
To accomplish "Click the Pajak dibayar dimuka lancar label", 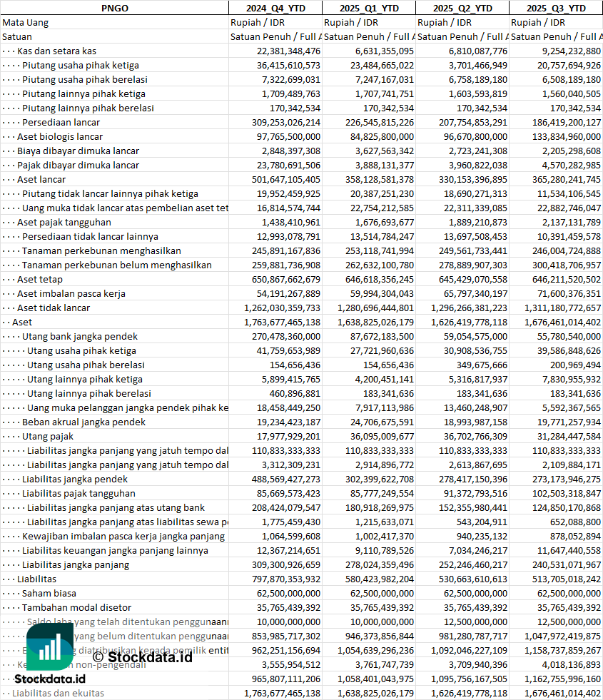I will pyautogui.click(x=78, y=165).
